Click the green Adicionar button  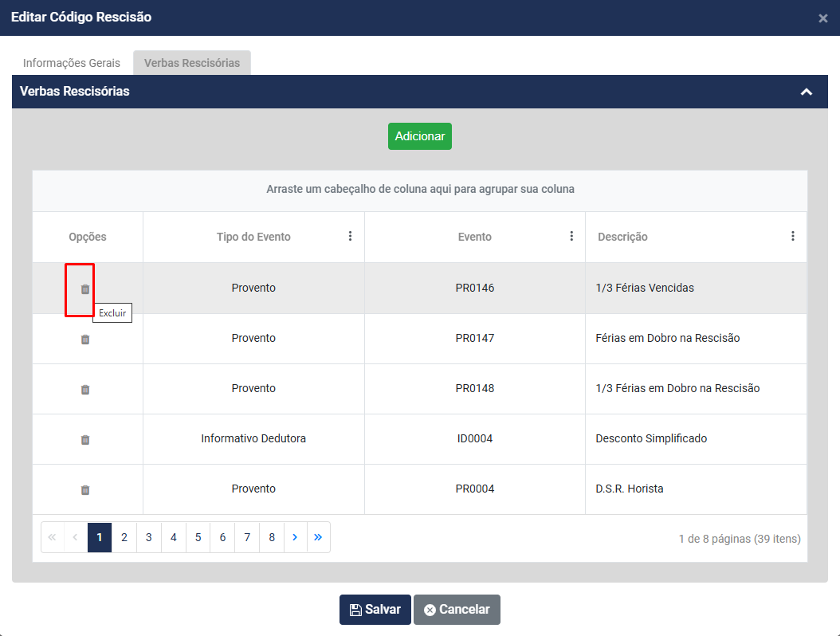420,136
